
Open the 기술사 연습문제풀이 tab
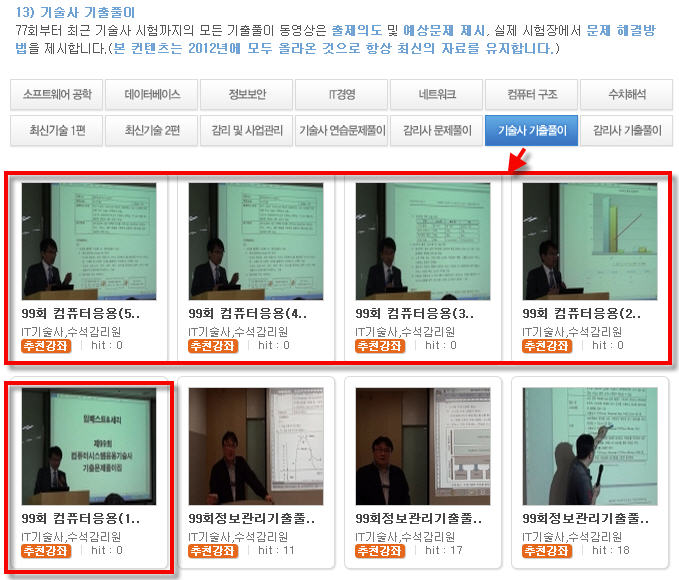(342, 130)
